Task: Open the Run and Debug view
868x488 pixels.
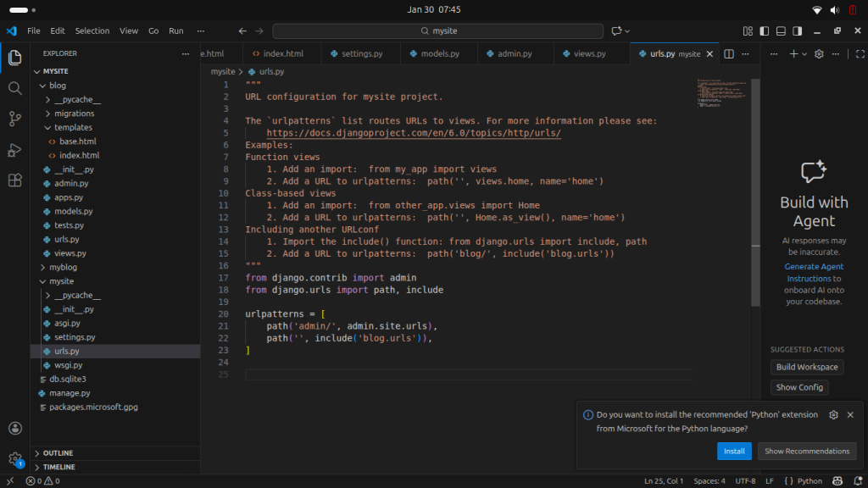Action: tap(14, 150)
